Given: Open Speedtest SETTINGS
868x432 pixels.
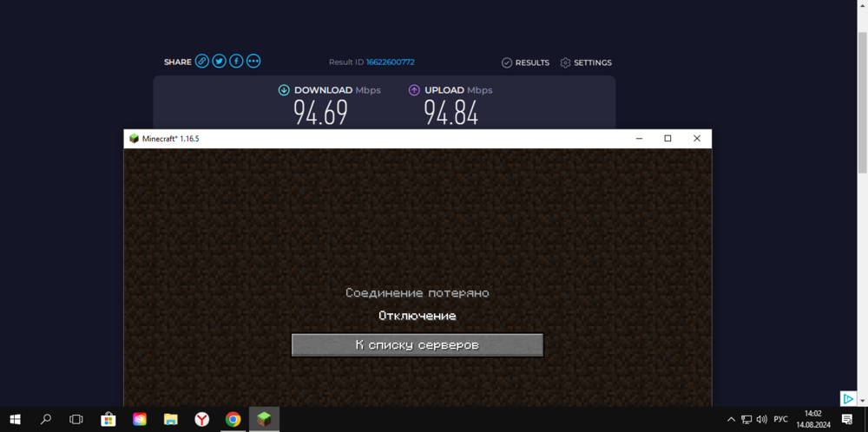Looking at the screenshot, I should point(586,62).
